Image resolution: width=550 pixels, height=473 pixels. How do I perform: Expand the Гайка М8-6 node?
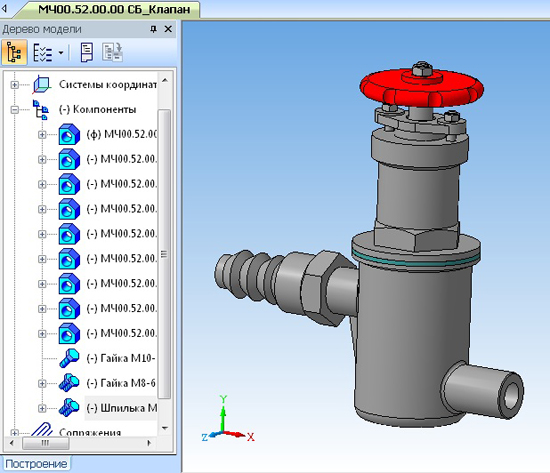pyautogui.click(x=42, y=384)
